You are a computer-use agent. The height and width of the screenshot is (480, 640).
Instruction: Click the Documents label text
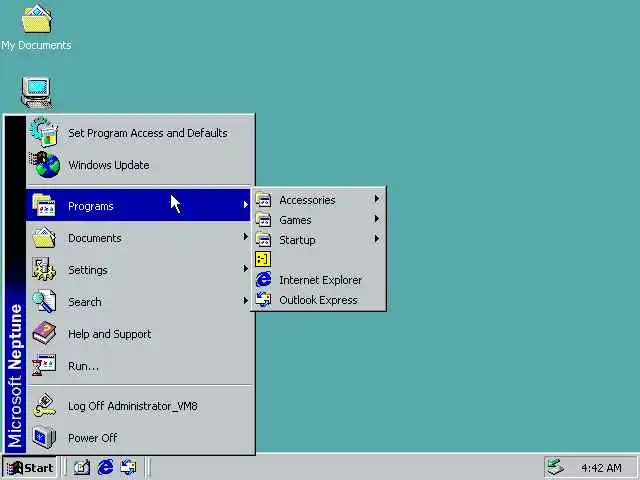click(95, 238)
